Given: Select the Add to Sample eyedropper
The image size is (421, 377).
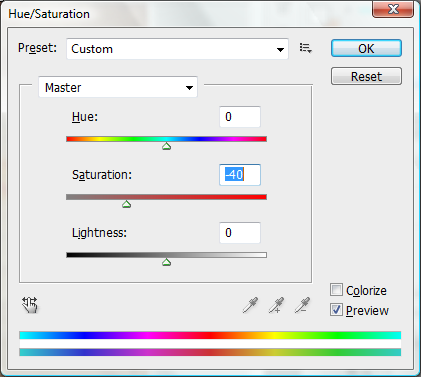Looking at the screenshot, I should click(x=276, y=305).
